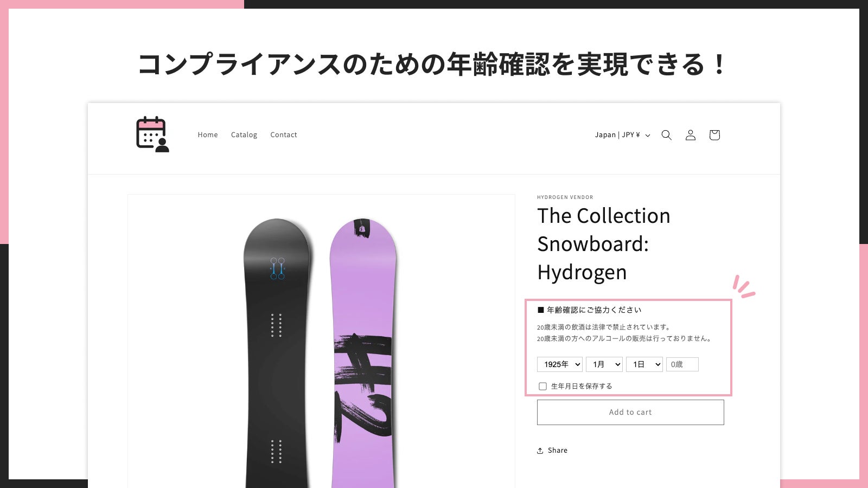
Task: Open the Catalog menu item
Action: coord(244,135)
